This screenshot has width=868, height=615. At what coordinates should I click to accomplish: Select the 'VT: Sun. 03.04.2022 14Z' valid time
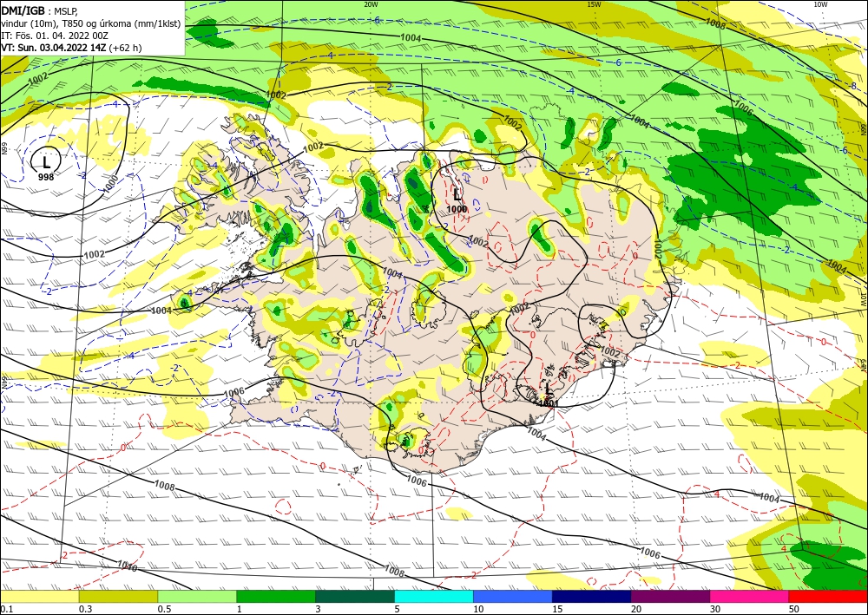54,48
